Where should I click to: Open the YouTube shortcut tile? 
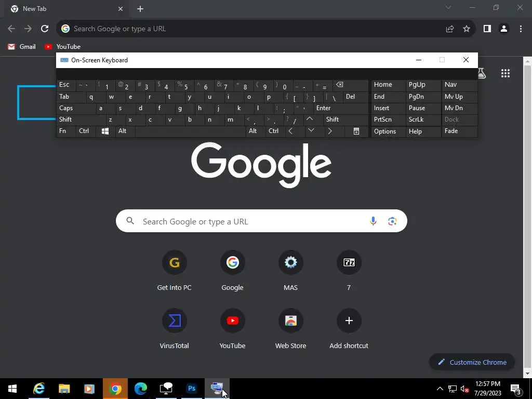pyautogui.click(x=232, y=329)
